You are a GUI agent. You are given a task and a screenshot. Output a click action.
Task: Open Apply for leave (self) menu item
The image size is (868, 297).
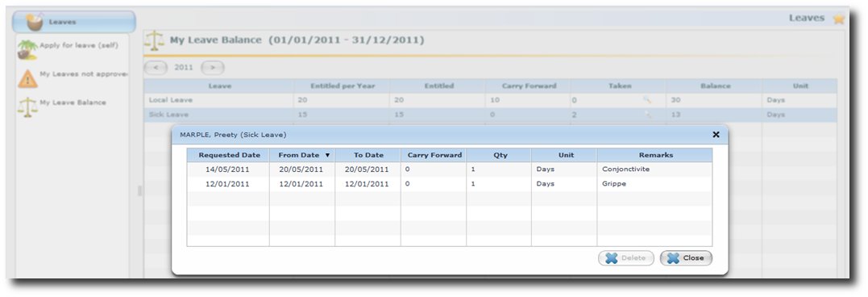click(x=79, y=45)
